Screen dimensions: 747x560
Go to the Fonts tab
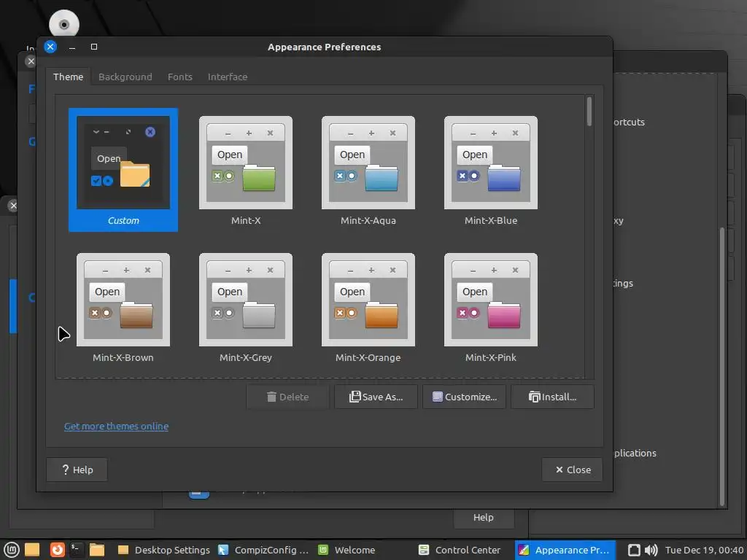click(x=180, y=77)
